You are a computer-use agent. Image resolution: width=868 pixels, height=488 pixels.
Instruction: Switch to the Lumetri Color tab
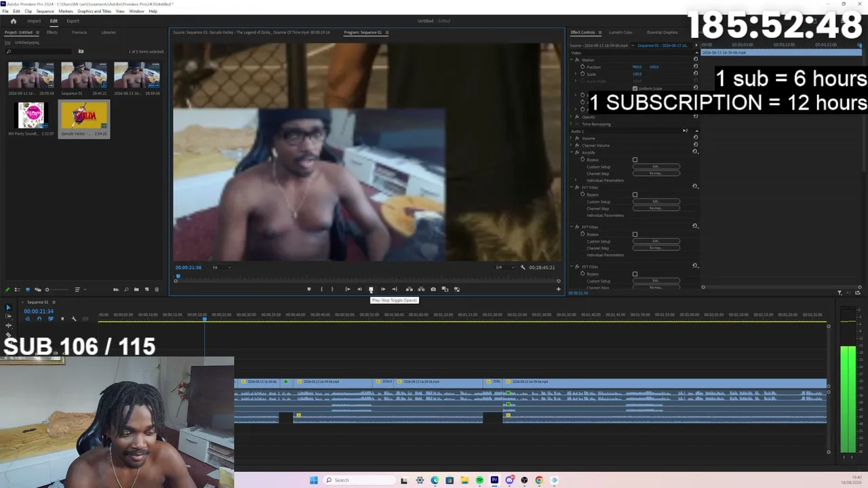pos(620,33)
